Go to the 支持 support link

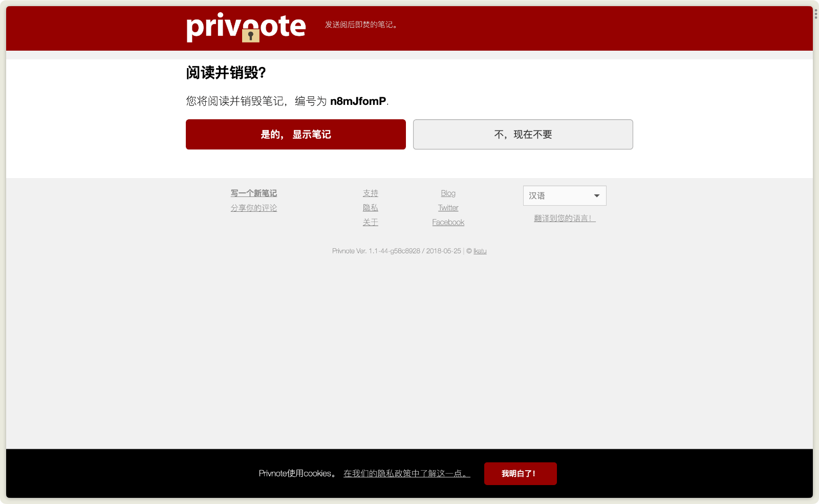coord(370,193)
